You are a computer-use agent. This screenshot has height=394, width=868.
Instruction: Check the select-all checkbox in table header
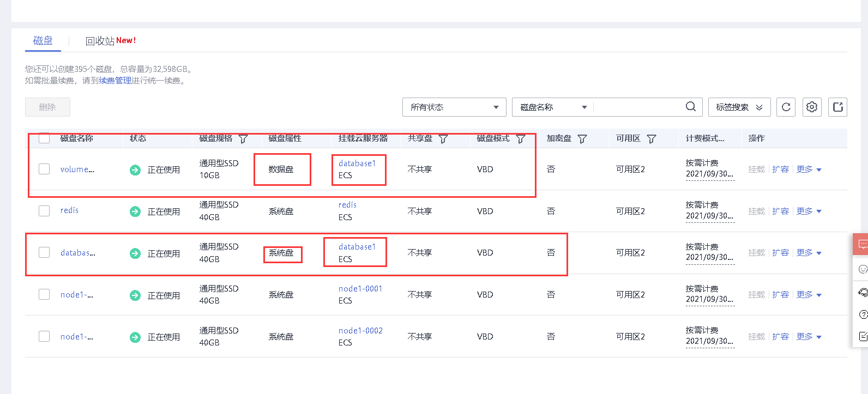point(44,138)
